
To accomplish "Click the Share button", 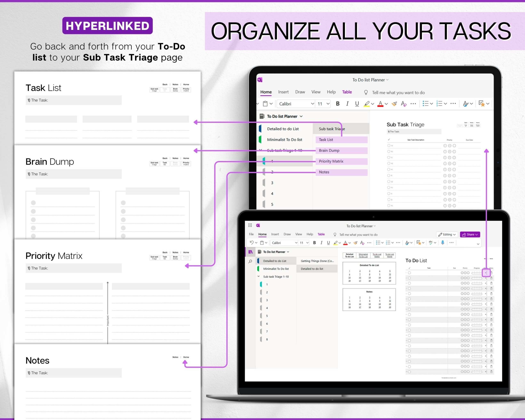I will 470,234.
